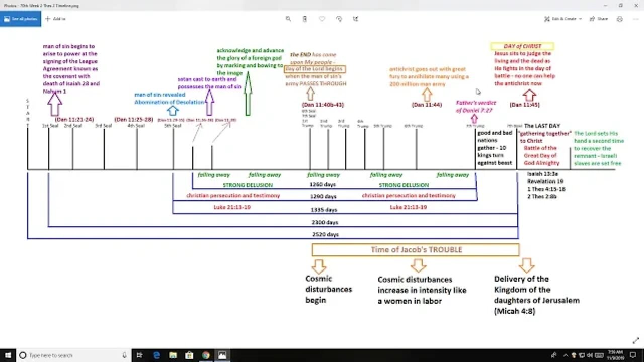Delete the photo using trash icon
Image resolution: width=644 pixels, height=362 pixels.
point(305,19)
